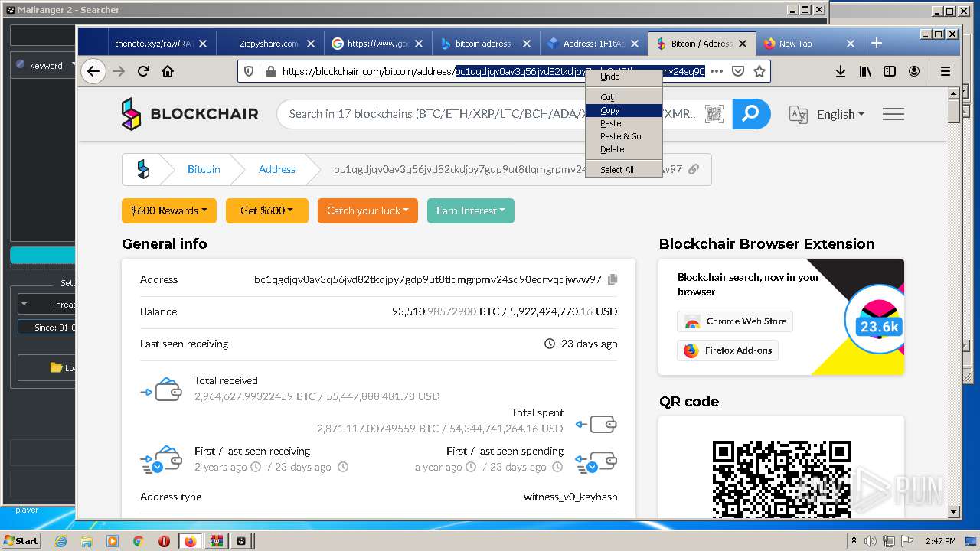Open the Windows Start menu

[21, 540]
